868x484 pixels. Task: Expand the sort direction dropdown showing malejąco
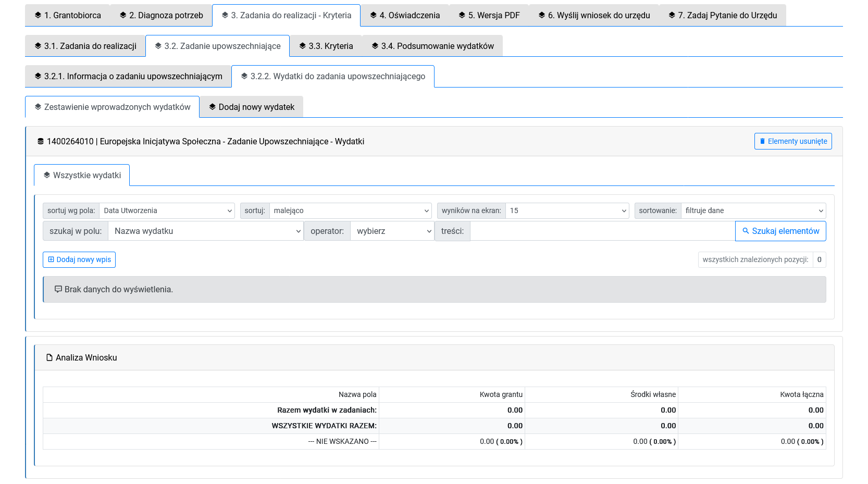coord(350,210)
